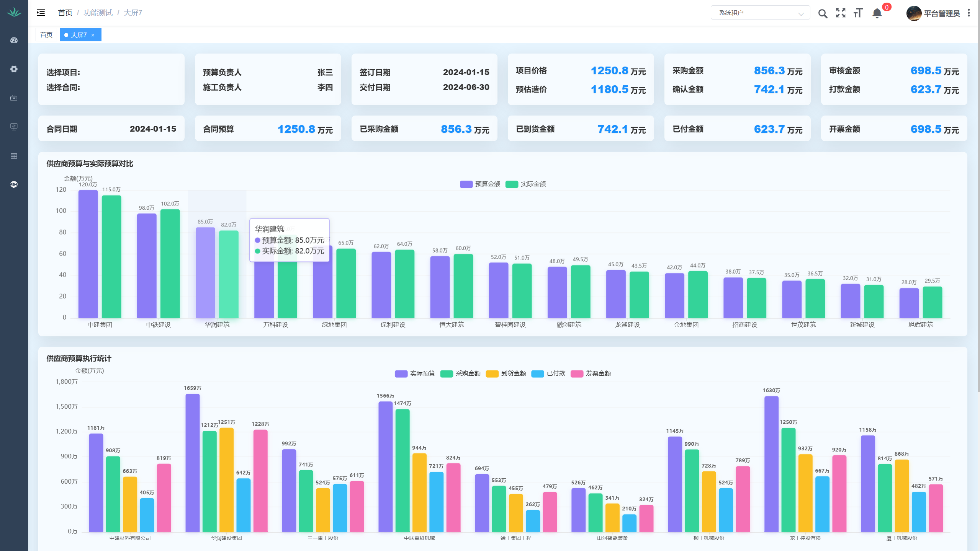This screenshot has height=551, width=980.
Task: Enter fullscreen mode with the expand icon
Action: (x=841, y=13)
